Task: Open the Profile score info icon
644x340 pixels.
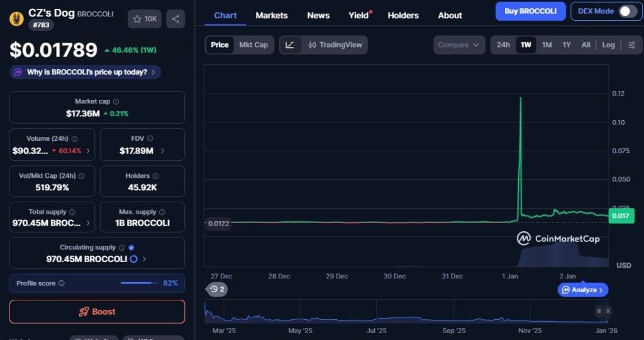Action: (61, 283)
